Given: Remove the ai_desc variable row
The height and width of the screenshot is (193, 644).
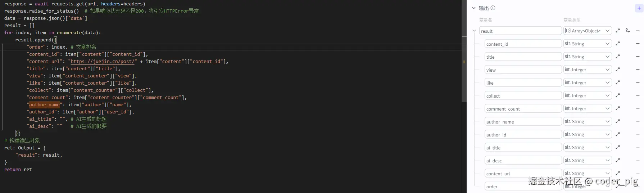Looking at the screenshot, I should [638, 160].
